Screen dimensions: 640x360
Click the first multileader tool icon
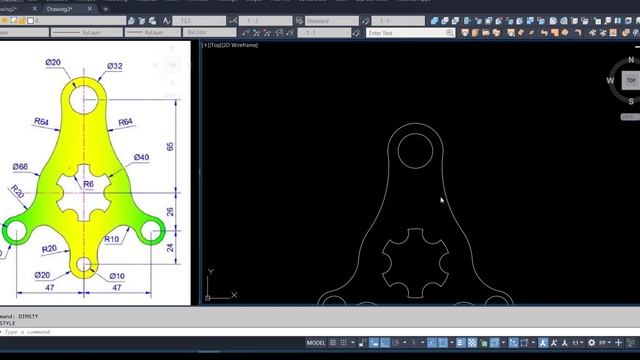[x=245, y=33]
